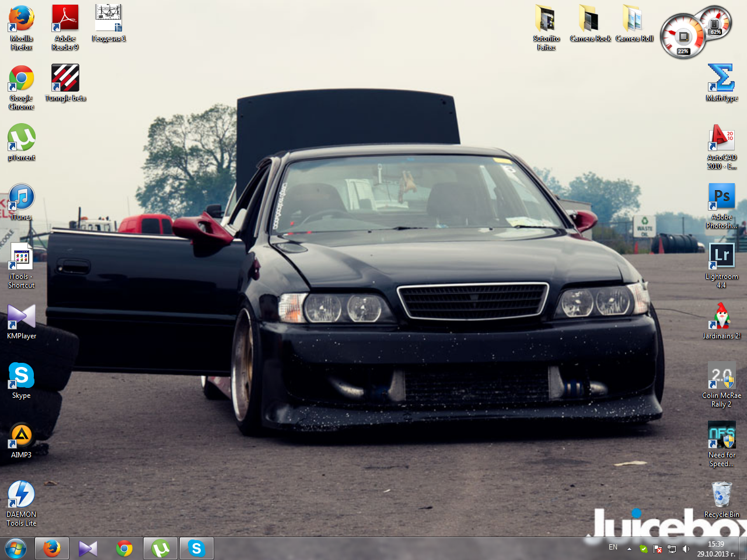Switch to Firefox from the taskbar
The width and height of the screenshot is (747, 560).
point(52,548)
